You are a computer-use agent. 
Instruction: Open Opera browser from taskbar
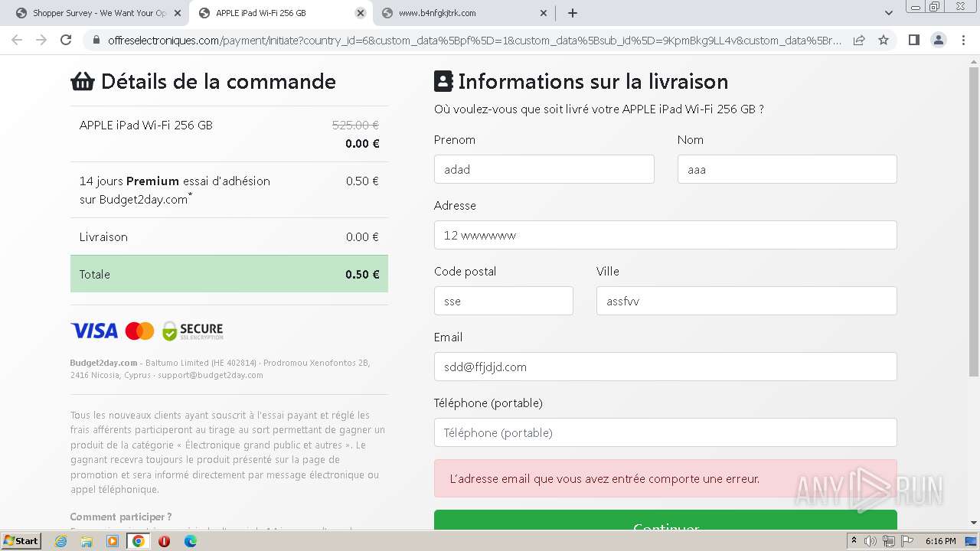pos(164,541)
